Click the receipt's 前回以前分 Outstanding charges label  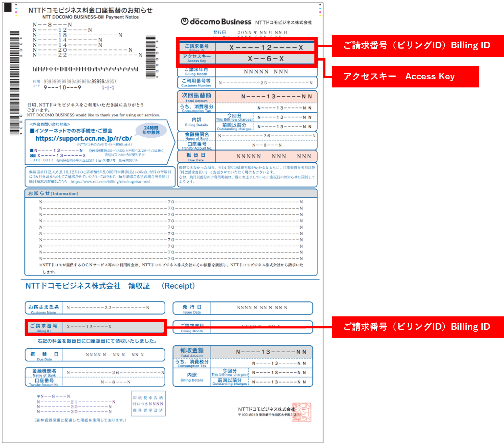click(229, 381)
